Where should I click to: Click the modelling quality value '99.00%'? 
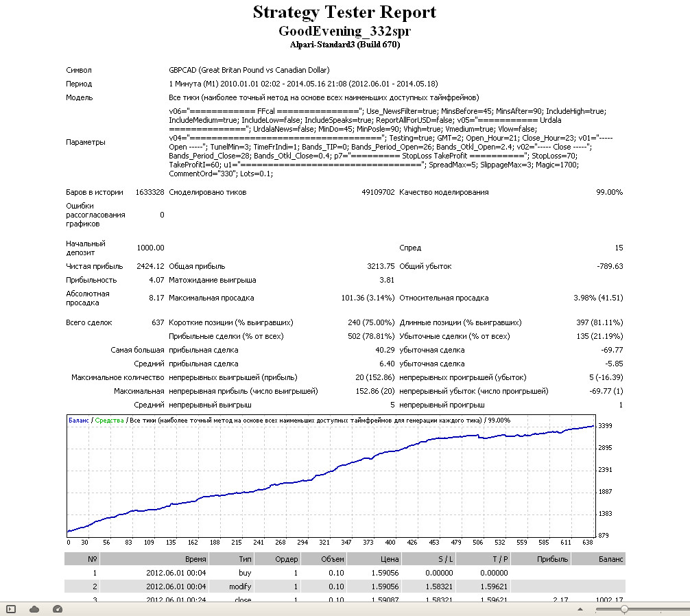[610, 192]
